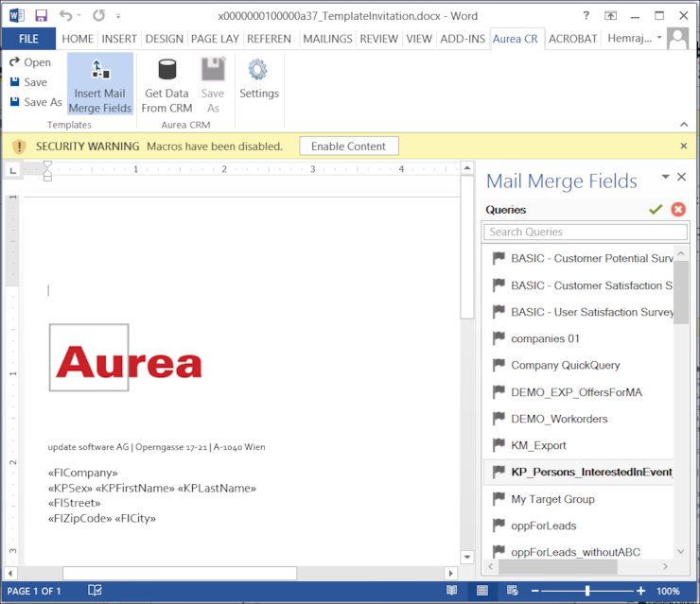Open Word Help question mark
Image resolution: width=700 pixels, height=604 pixels.
point(586,16)
